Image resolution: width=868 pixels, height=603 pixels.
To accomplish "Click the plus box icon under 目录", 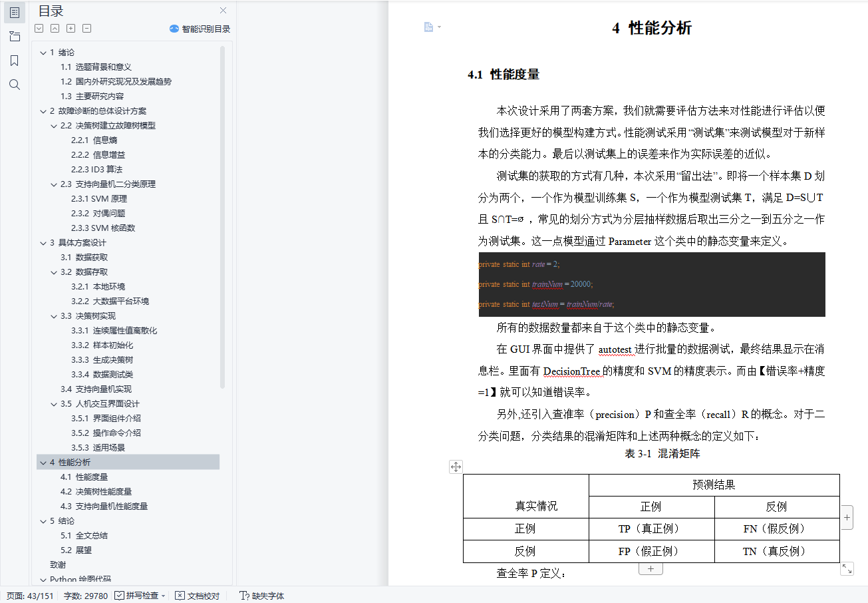I will [x=71, y=29].
